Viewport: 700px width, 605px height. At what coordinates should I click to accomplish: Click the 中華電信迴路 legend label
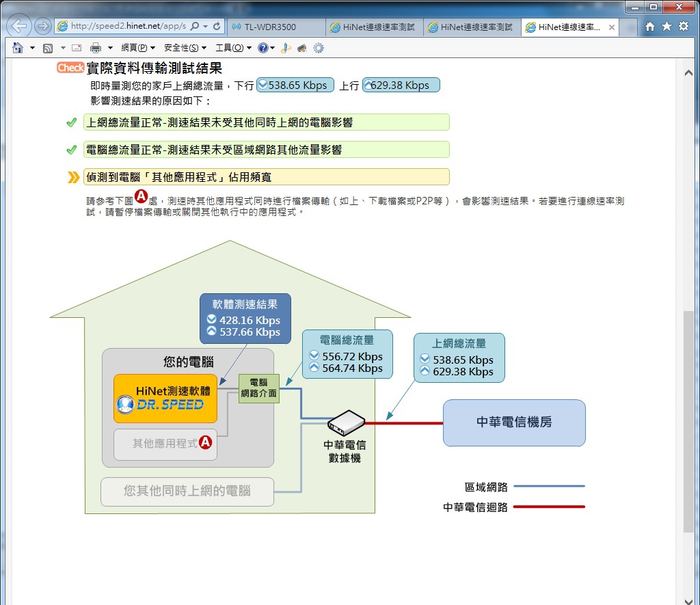coord(475,507)
